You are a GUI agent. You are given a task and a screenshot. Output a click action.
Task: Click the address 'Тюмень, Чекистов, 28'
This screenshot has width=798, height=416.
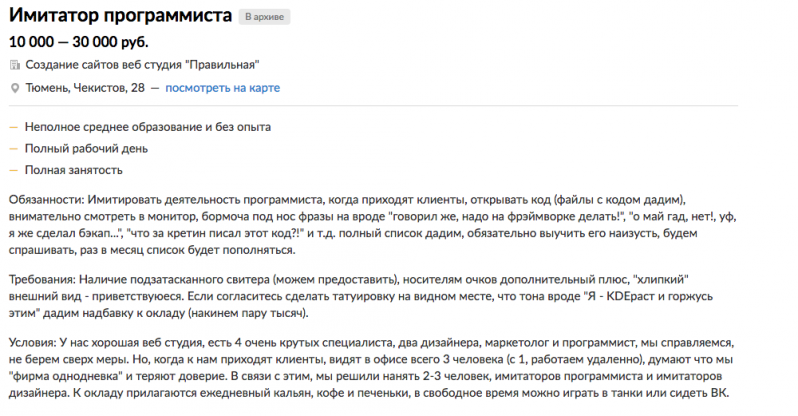coord(85,88)
